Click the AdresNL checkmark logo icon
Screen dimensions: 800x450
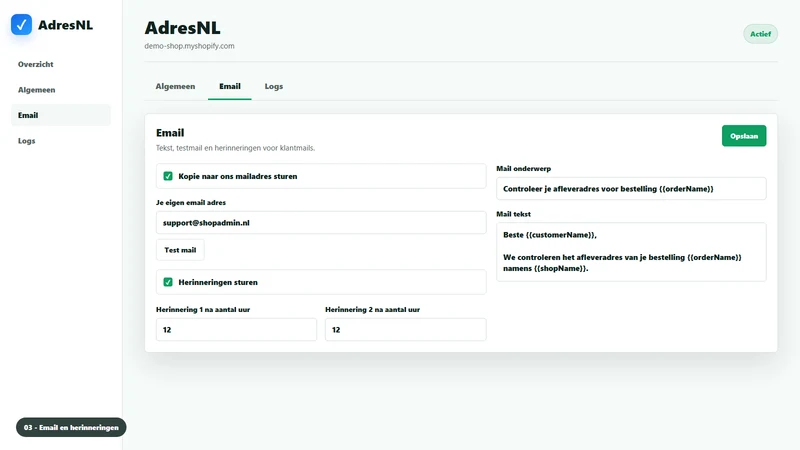(21, 24)
